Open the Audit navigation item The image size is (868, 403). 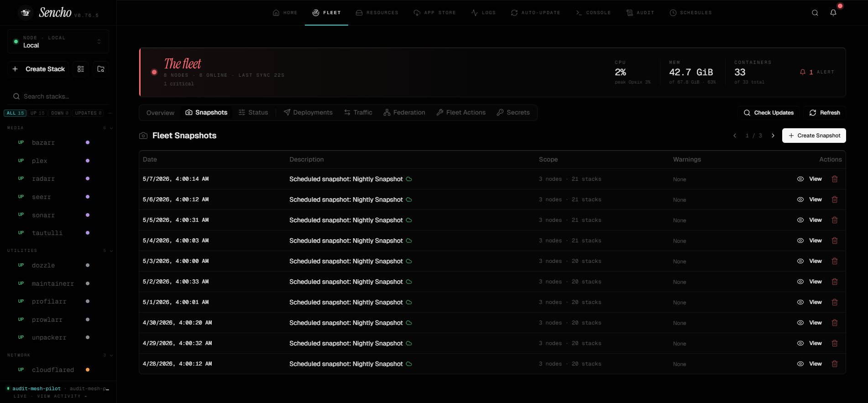[x=640, y=13]
